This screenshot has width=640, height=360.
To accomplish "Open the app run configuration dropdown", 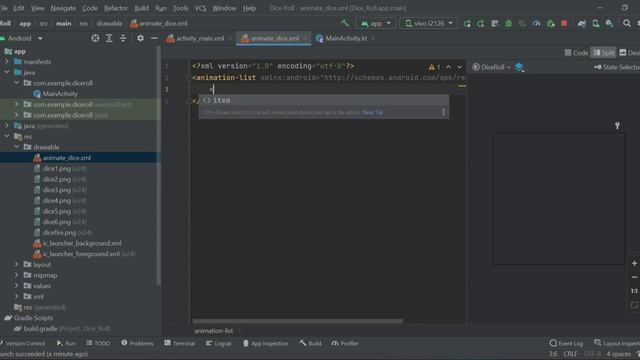I will pyautogui.click(x=376, y=24).
